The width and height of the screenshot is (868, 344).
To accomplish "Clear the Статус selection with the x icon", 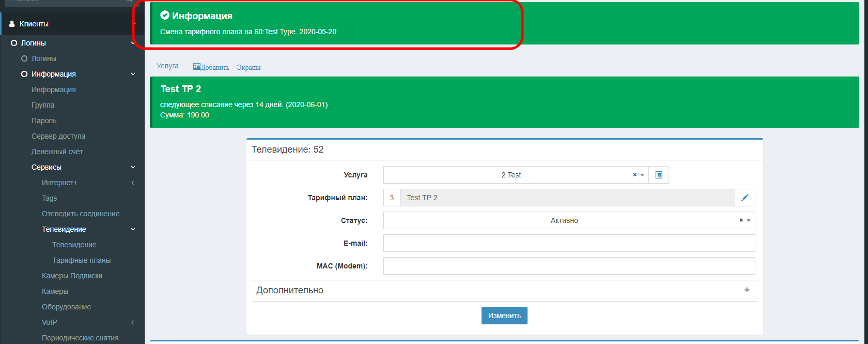I will (741, 220).
